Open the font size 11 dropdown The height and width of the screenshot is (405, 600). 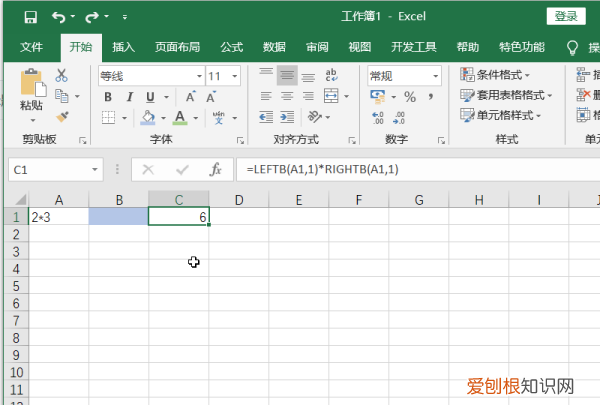(x=235, y=76)
